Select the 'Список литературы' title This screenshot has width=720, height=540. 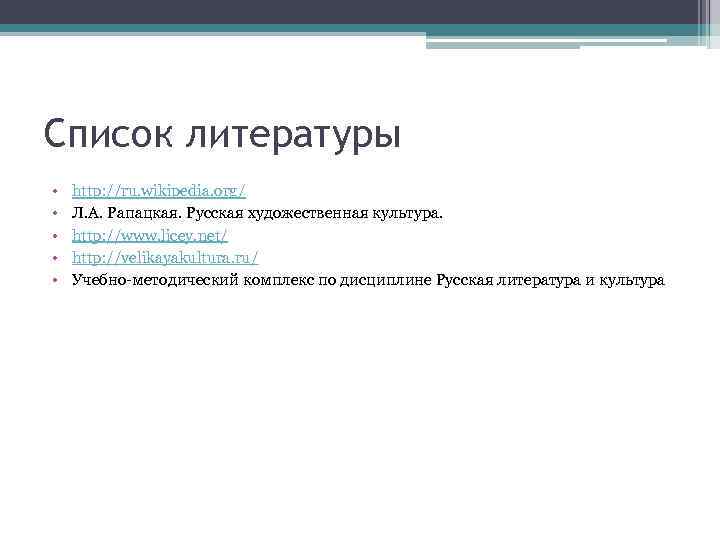(222, 134)
